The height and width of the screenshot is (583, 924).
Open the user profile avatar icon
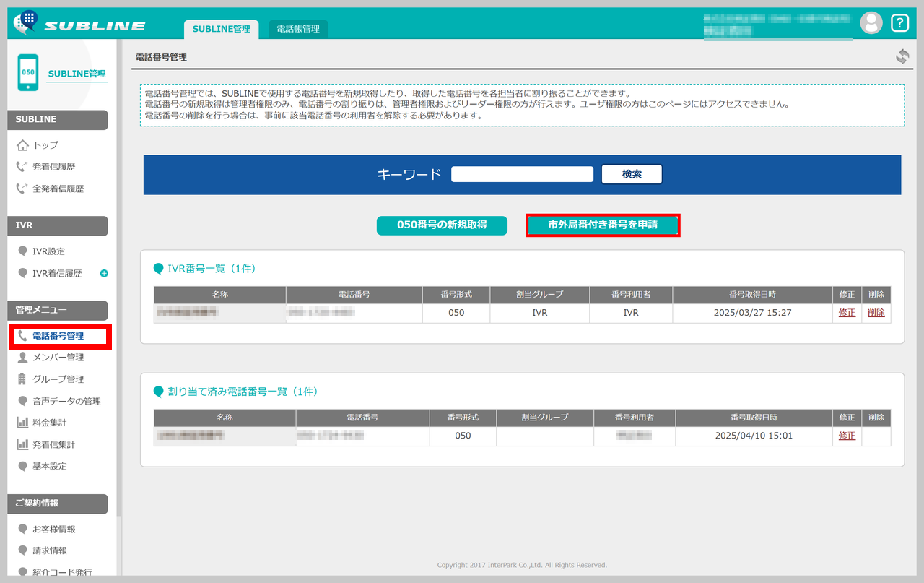[x=871, y=22]
